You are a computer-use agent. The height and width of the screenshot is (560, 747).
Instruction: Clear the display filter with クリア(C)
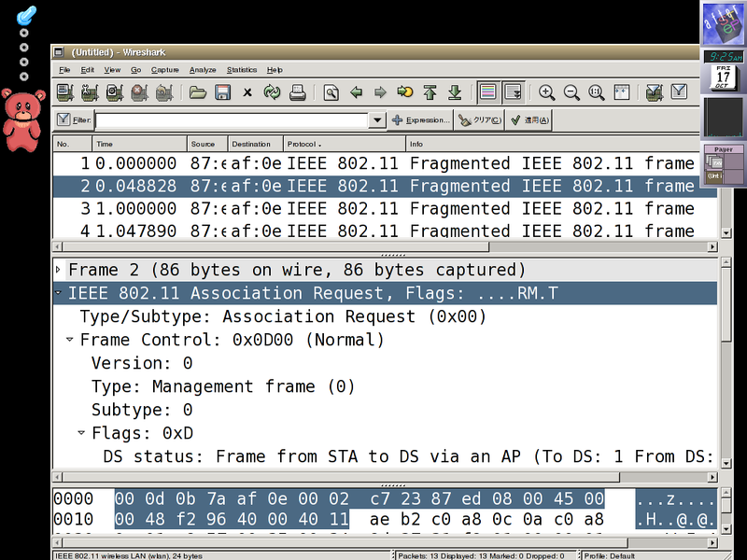pyautogui.click(x=480, y=120)
